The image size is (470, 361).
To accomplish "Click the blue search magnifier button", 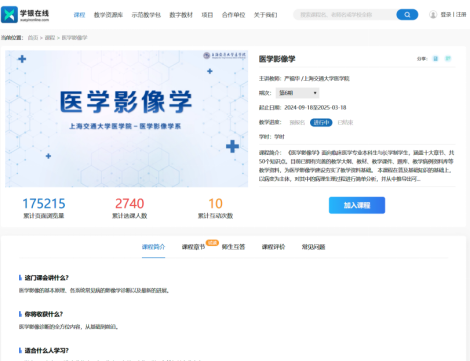I will (407, 15).
